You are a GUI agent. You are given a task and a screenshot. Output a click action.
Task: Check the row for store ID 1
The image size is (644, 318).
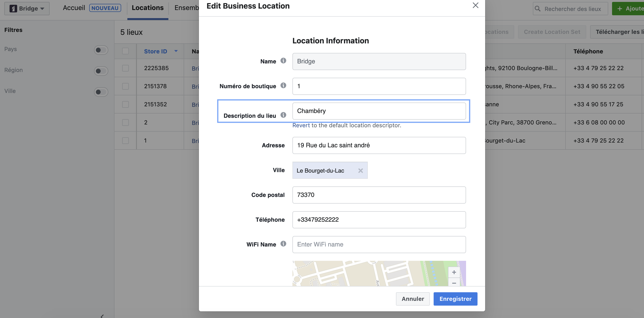(x=125, y=141)
